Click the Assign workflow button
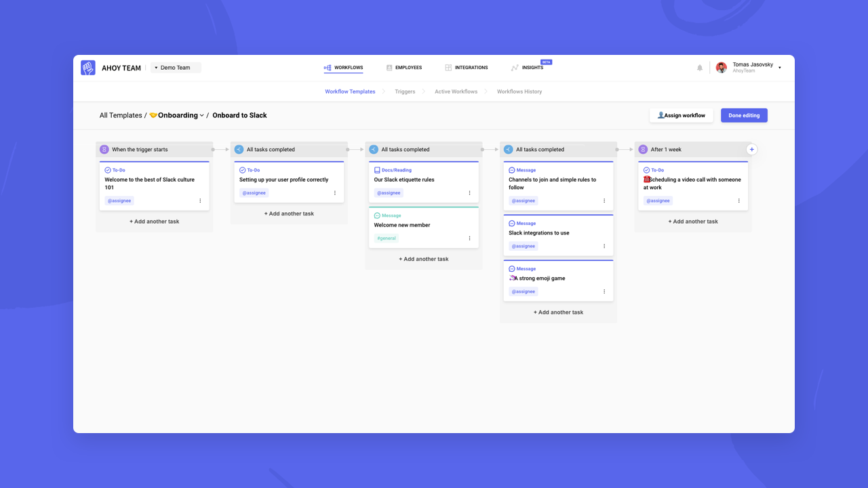The width and height of the screenshot is (868, 488). (682, 115)
